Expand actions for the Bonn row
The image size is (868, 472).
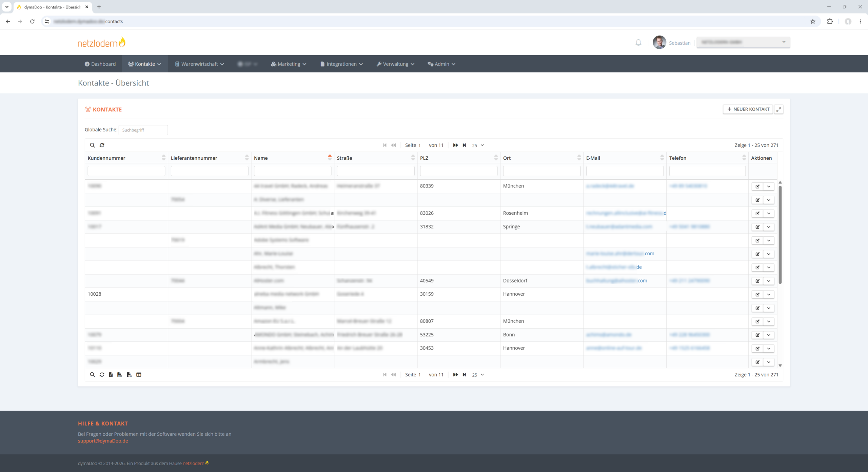[769, 335]
